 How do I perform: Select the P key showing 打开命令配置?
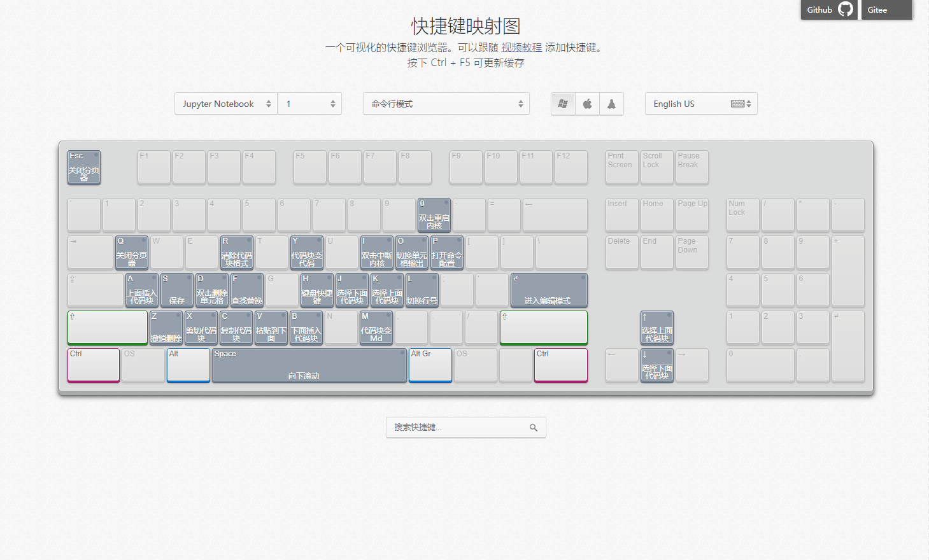click(x=446, y=253)
